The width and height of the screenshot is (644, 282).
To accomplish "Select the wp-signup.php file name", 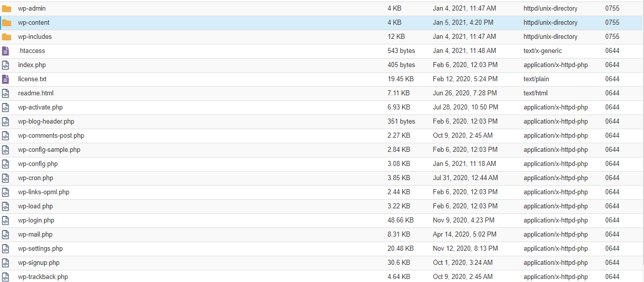I will click(38, 263).
